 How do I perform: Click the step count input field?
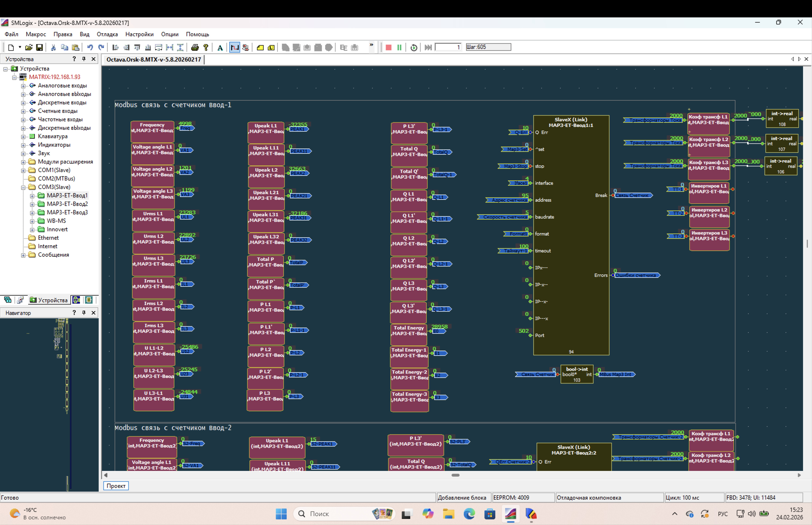pyautogui.click(x=448, y=47)
